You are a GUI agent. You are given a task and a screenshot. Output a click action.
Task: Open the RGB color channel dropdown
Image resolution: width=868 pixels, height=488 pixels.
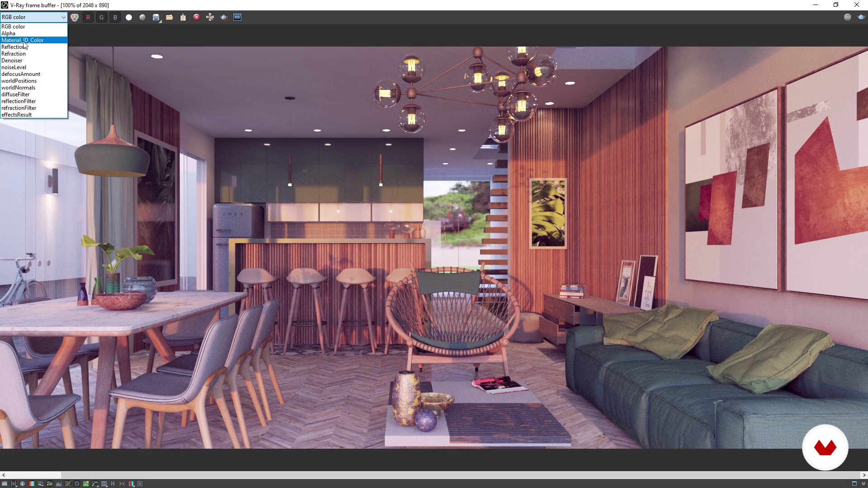pos(34,17)
